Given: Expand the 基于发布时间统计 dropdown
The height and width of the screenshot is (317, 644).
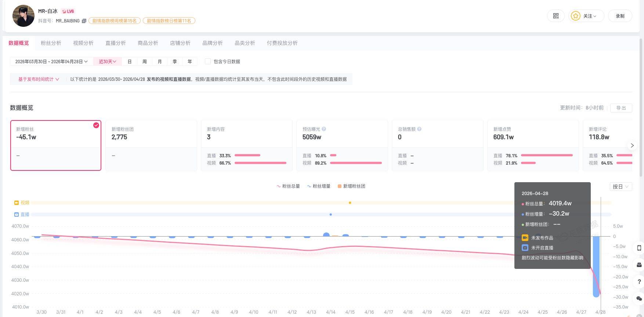Looking at the screenshot, I should (39, 79).
